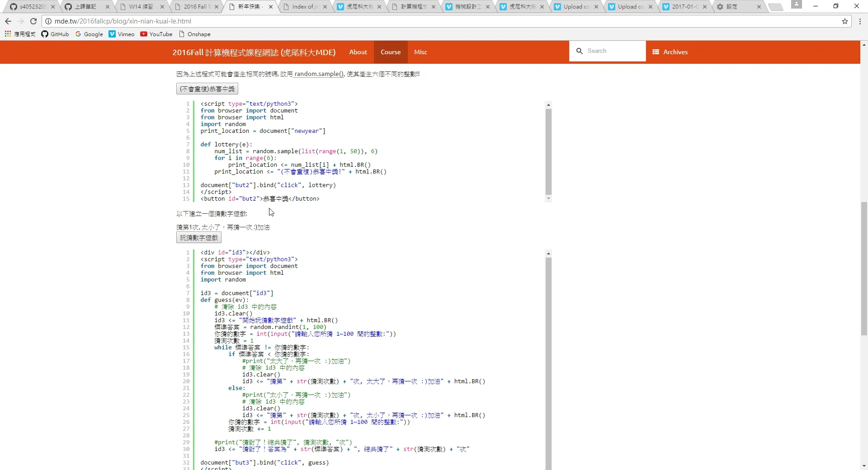Open the About menu item

[x=358, y=52]
